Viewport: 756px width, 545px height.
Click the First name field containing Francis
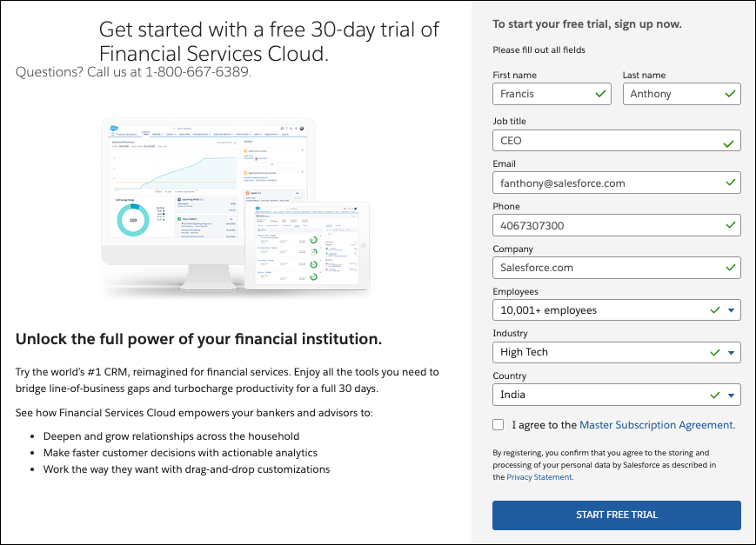click(552, 94)
